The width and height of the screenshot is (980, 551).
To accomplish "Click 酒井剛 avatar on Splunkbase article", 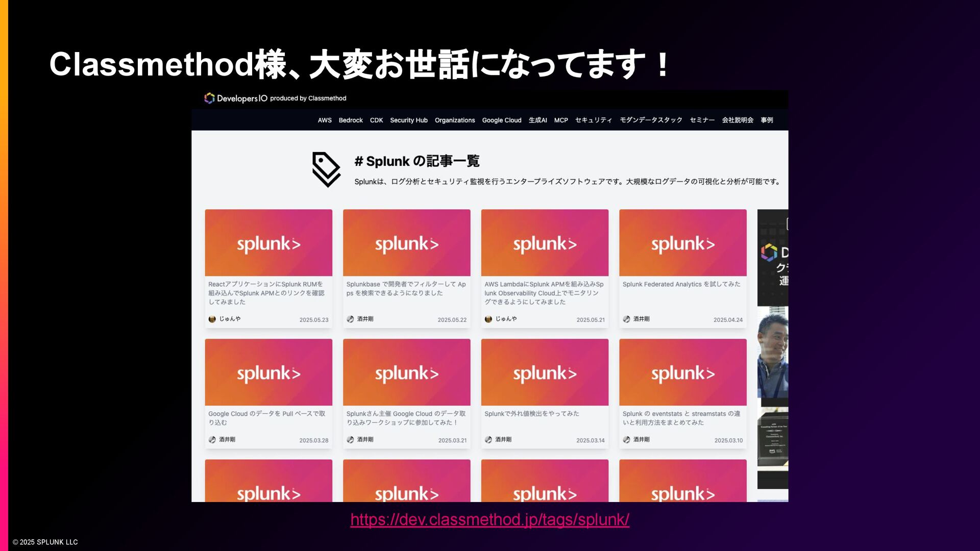I will click(350, 319).
